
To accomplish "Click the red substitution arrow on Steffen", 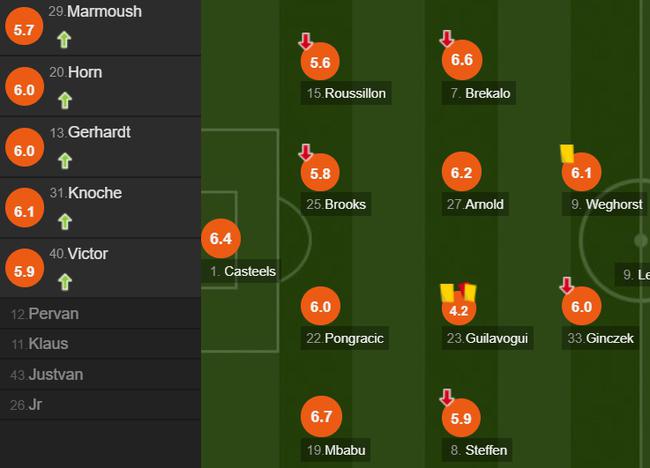I will (446, 397).
